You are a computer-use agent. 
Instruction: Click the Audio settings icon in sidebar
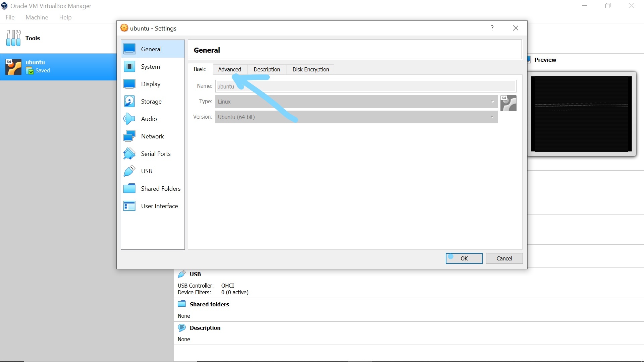129,118
